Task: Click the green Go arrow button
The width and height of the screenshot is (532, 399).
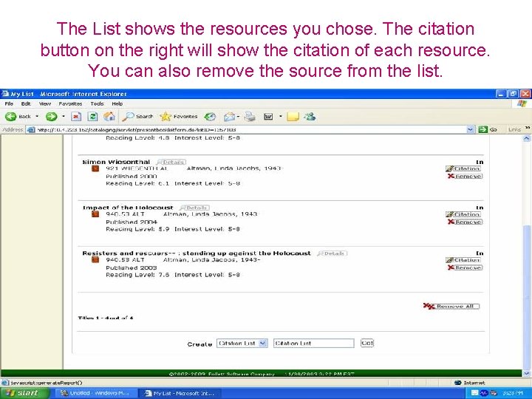Action: (482, 129)
